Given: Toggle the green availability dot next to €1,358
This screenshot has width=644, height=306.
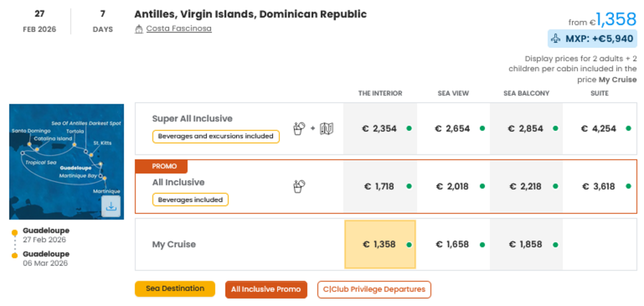Looking at the screenshot, I should (410, 244).
